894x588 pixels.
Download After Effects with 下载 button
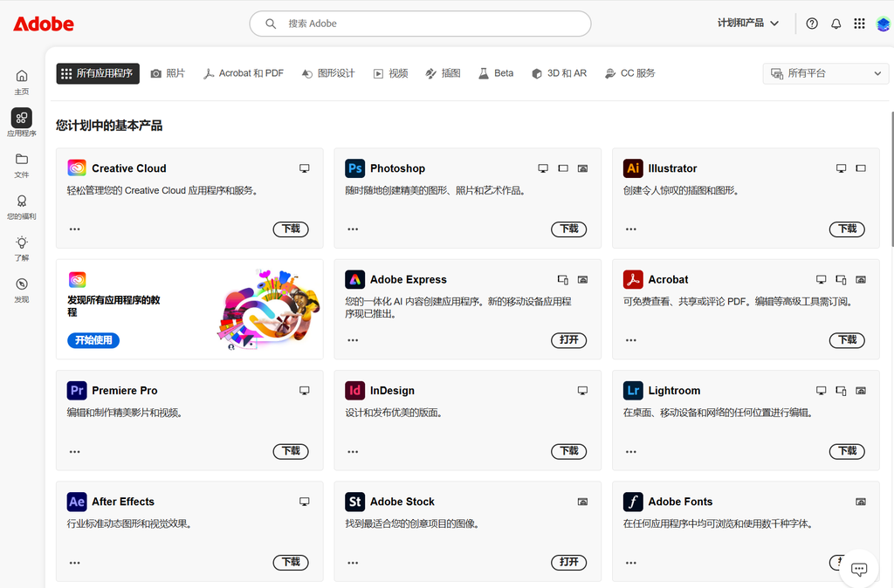pyautogui.click(x=291, y=563)
